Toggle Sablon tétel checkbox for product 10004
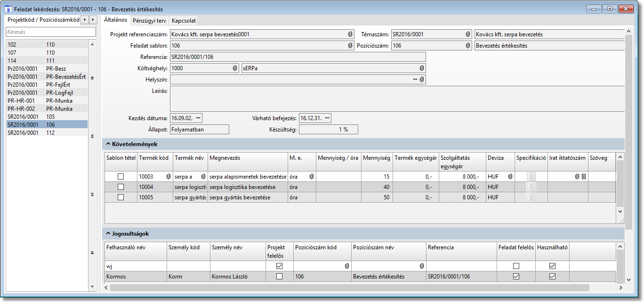The width and height of the screenshot is (644, 303). [121, 187]
